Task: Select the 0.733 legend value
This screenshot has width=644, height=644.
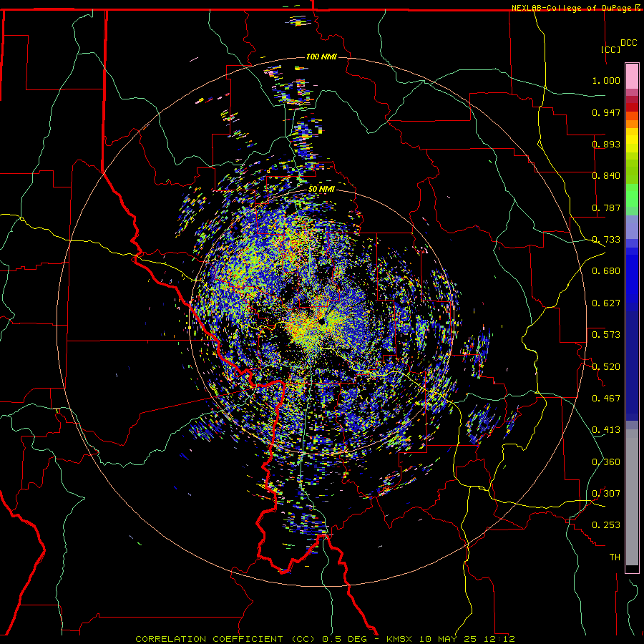Action: pos(606,240)
